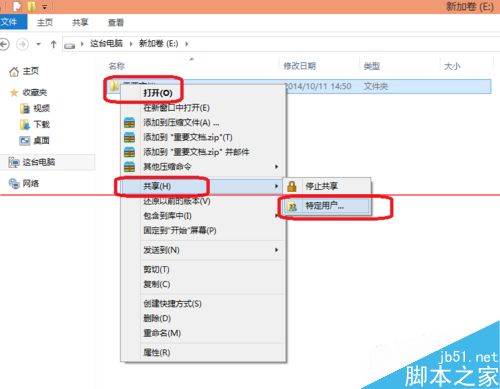Expand chevron after 新加卷 (E:) breadcrumb

187,44
